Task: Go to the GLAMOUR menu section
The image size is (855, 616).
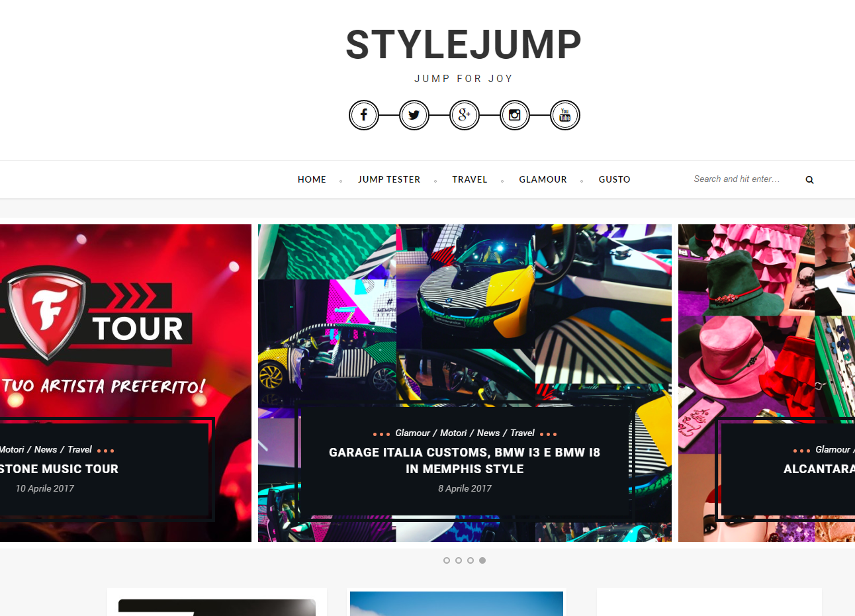Action: coord(543,179)
